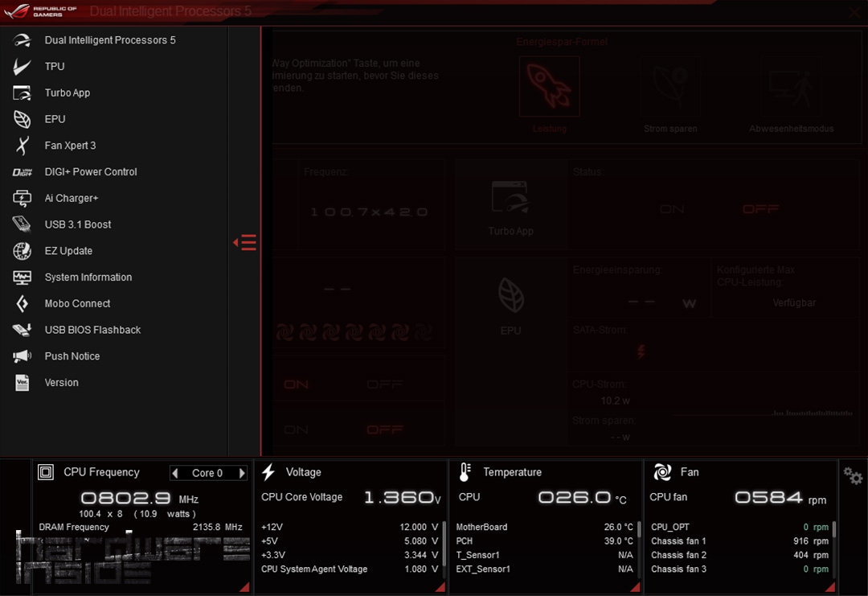Click the DIGI+ Power Control icon

[x=23, y=172]
